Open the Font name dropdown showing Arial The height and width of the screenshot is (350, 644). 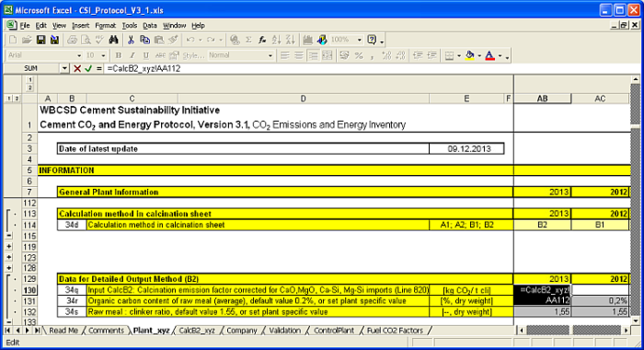click(79, 55)
